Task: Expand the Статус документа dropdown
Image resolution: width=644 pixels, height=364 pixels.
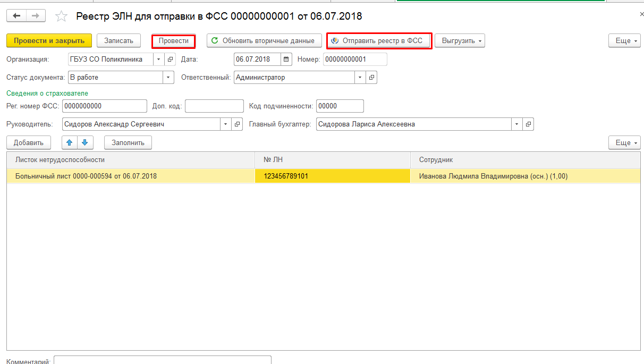Action: point(168,78)
